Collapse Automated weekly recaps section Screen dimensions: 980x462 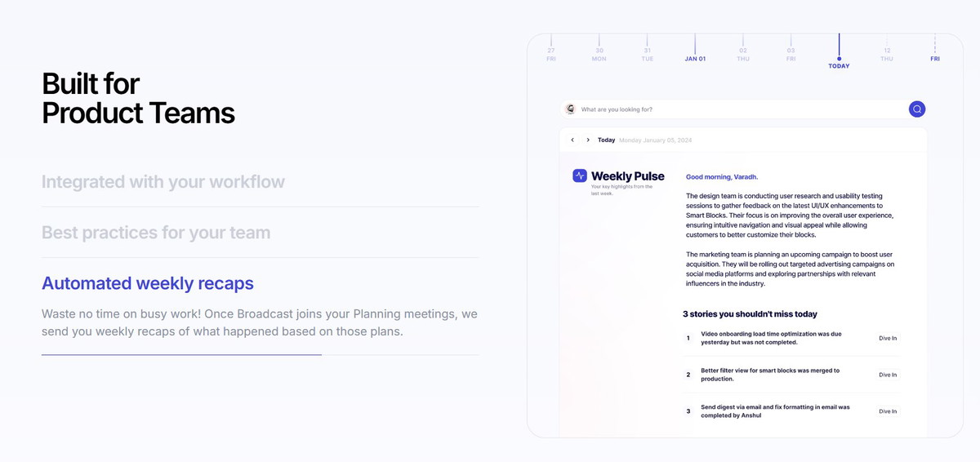click(148, 283)
